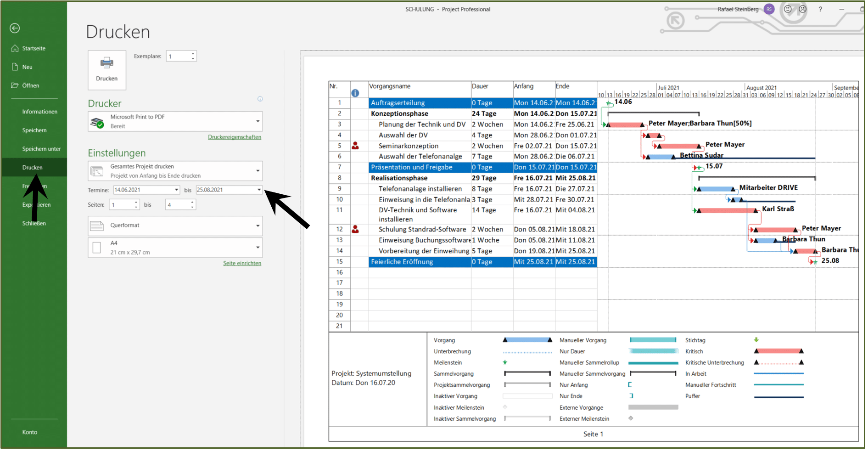The height and width of the screenshot is (451, 868).
Task: Click the Peter Mayer;Barbara Thun[50%] Gantt label
Action: tap(700, 124)
